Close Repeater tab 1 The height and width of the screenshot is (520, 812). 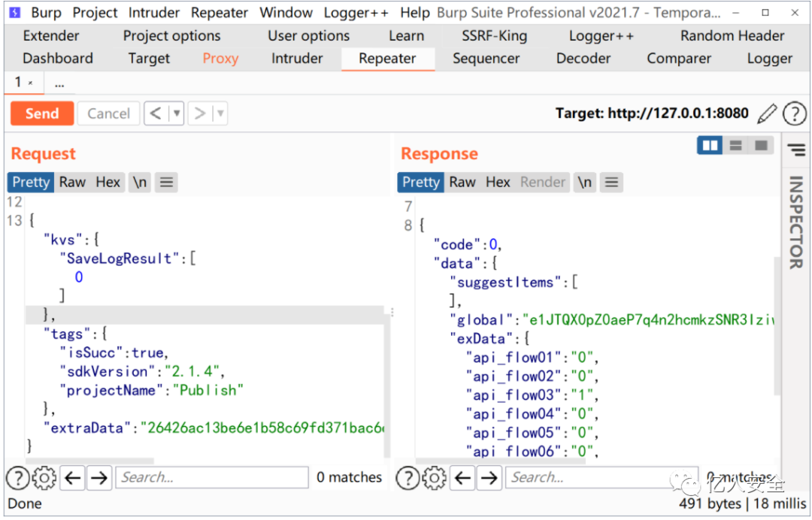tap(31, 83)
